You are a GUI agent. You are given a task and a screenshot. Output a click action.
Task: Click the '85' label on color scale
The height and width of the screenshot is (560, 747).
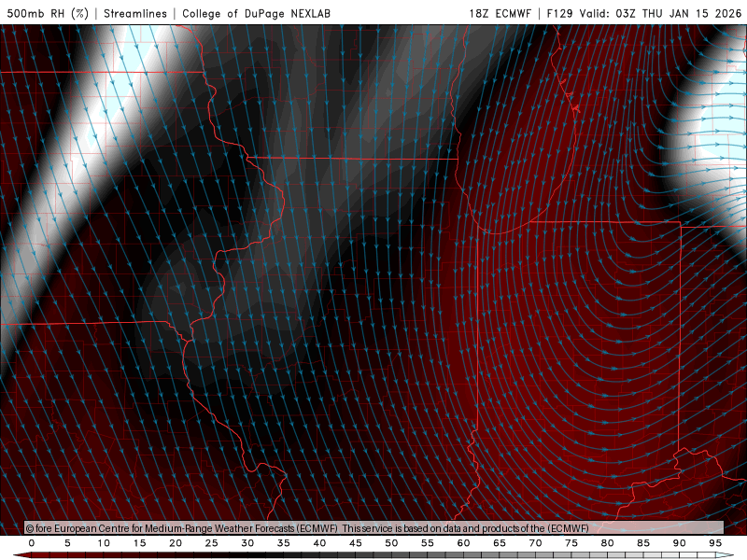(x=643, y=543)
